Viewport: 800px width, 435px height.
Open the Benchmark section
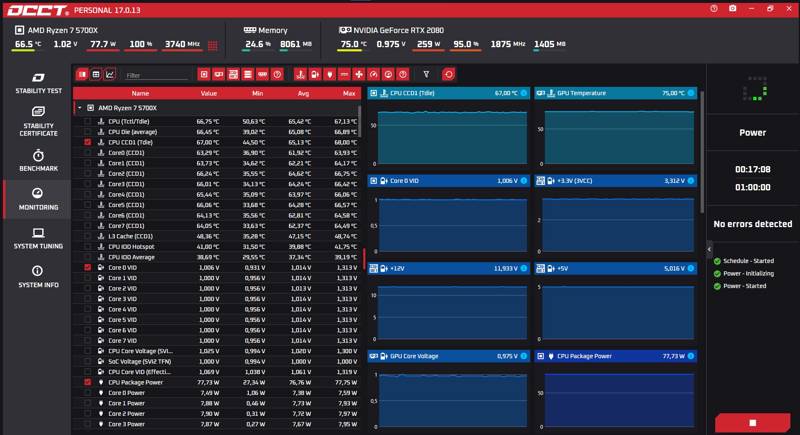(38, 161)
